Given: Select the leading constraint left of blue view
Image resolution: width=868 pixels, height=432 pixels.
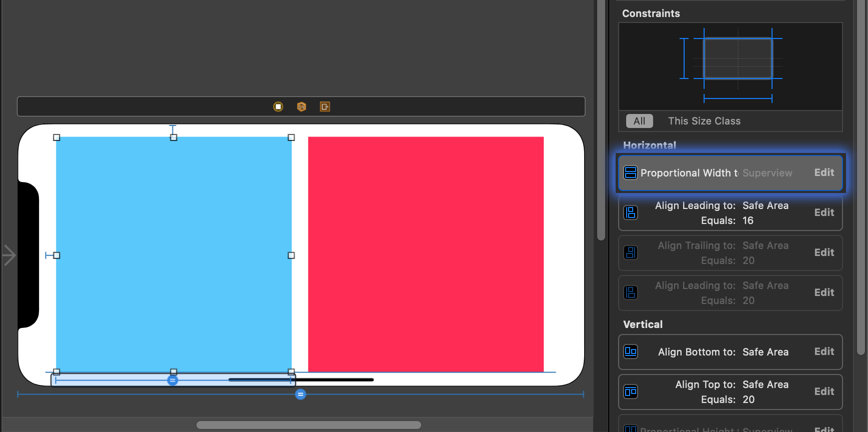Looking at the screenshot, I should pyautogui.click(x=49, y=255).
